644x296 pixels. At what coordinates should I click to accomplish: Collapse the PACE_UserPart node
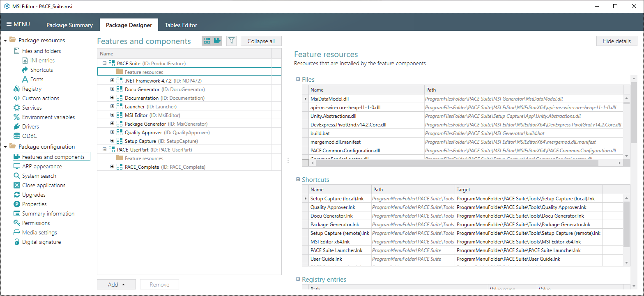click(104, 149)
